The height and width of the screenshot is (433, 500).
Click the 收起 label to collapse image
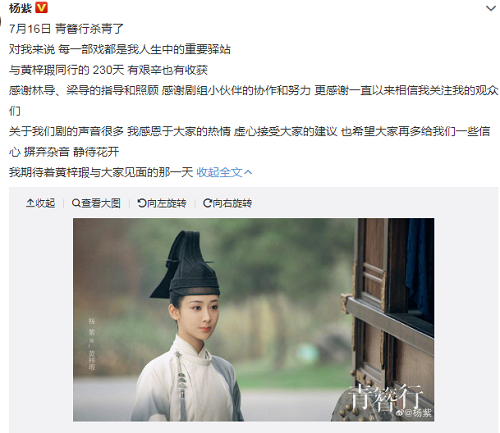(x=45, y=203)
